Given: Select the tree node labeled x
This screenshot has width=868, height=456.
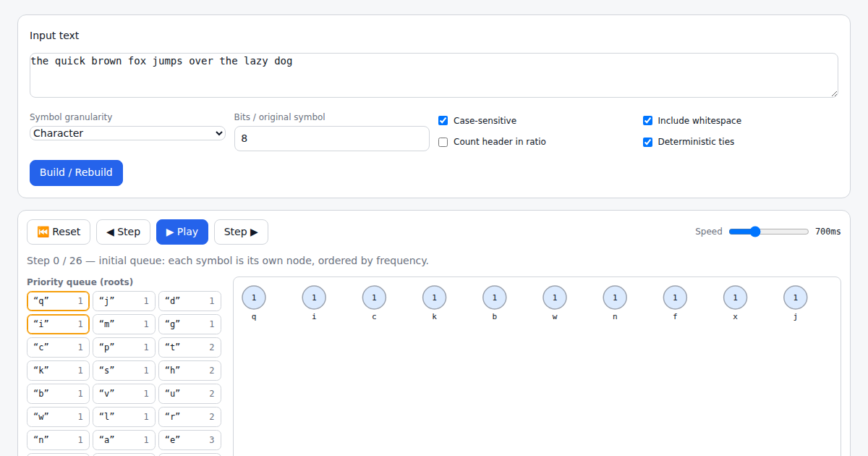Looking at the screenshot, I should point(735,297).
